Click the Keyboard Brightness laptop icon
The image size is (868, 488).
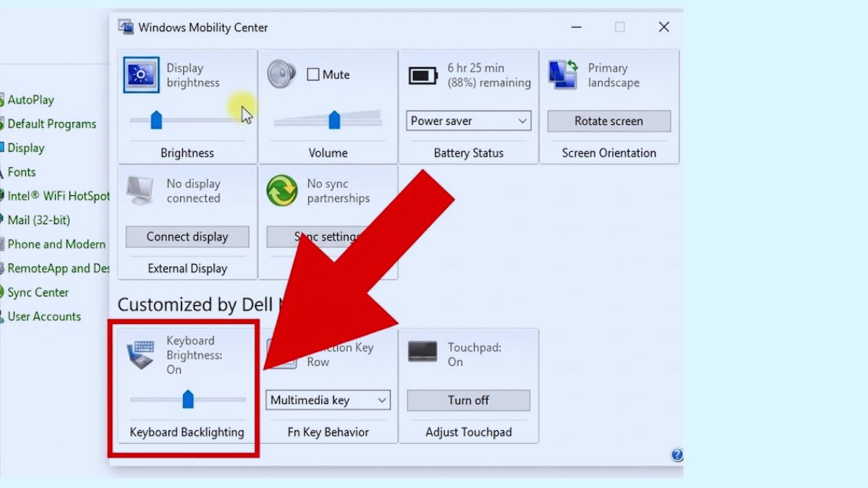[140, 354]
